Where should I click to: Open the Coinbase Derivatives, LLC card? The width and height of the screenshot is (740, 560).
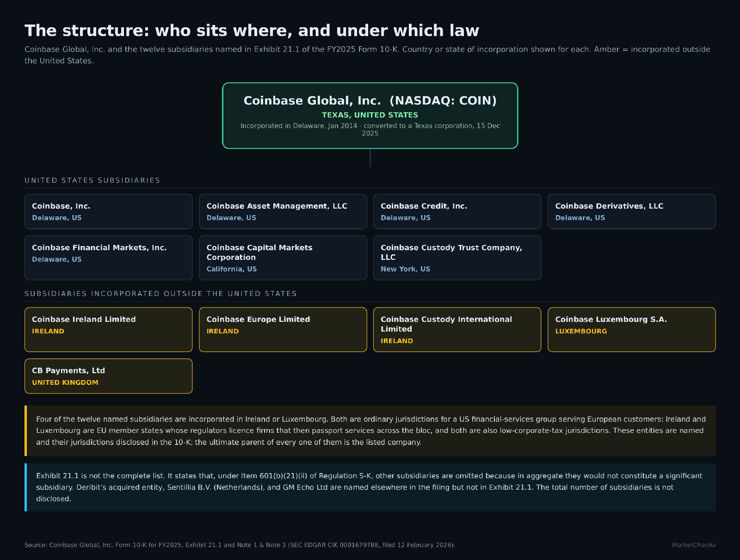tap(632, 211)
